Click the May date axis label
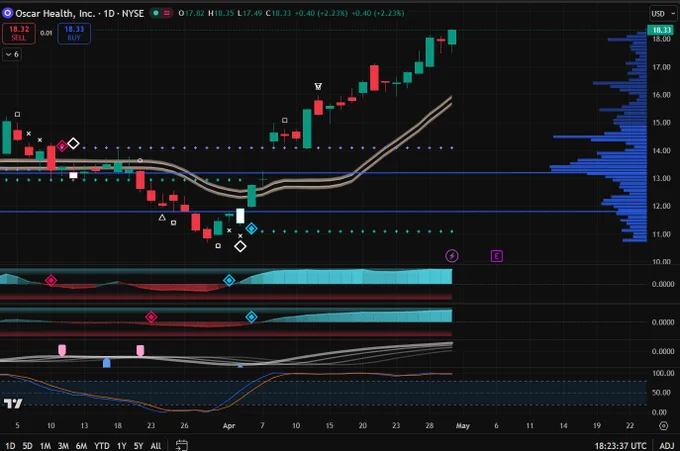Viewport: 680px width, 451px height. click(463, 425)
